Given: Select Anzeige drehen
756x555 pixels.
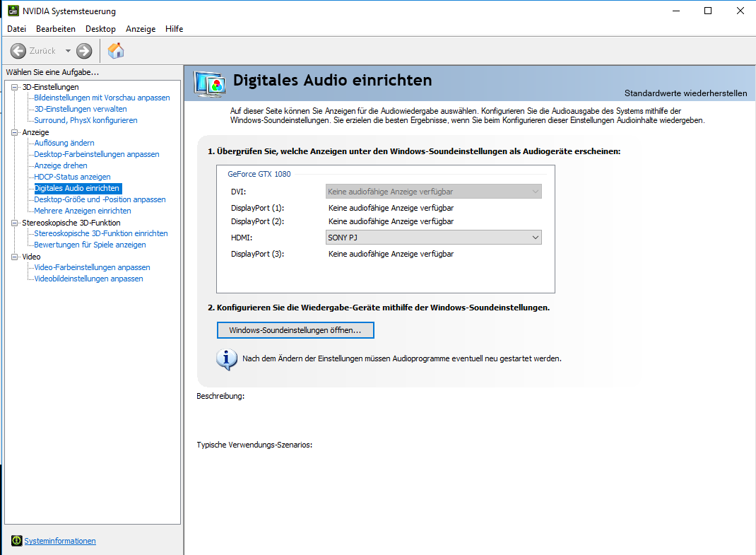Looking at the screenshot, I should pyautogui.click(x=60, y=165).
